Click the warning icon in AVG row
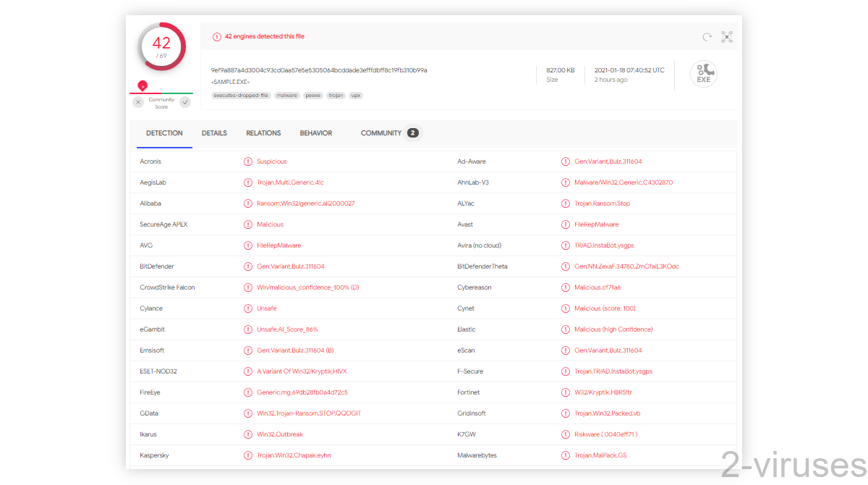This screenshot has width=868, height=485. coord(248,245)
